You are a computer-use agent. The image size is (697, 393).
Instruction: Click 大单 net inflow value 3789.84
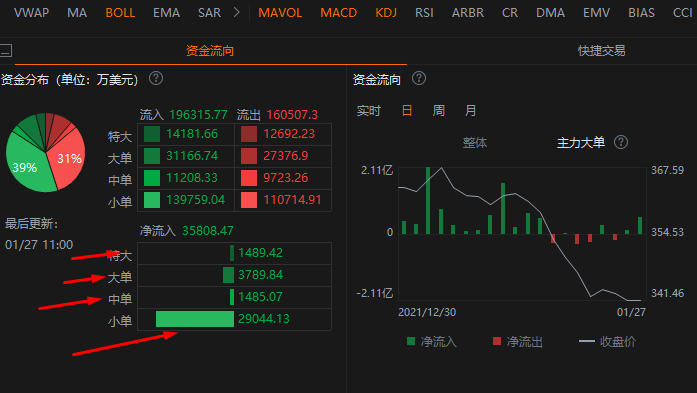260,275
